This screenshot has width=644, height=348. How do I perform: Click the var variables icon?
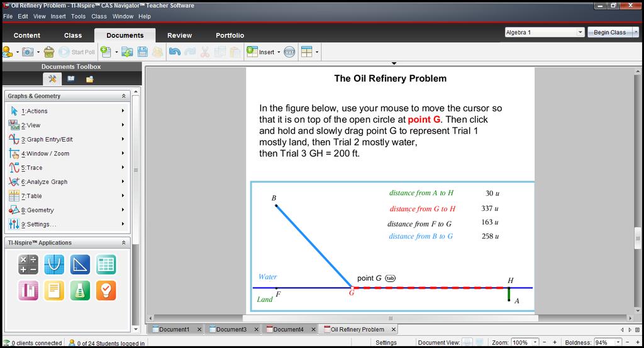[289, 52]
